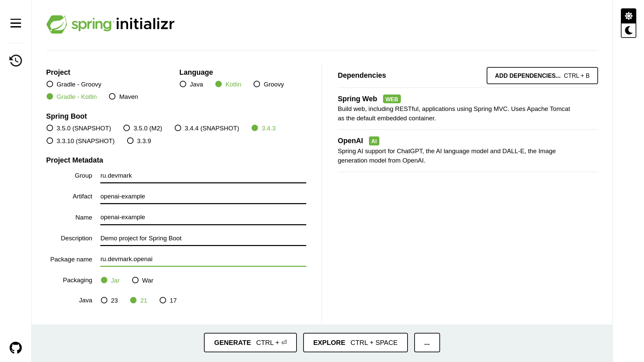Click the Spring Boot section heading
Screen dimensions: 644x362
(x=66, y=116)
